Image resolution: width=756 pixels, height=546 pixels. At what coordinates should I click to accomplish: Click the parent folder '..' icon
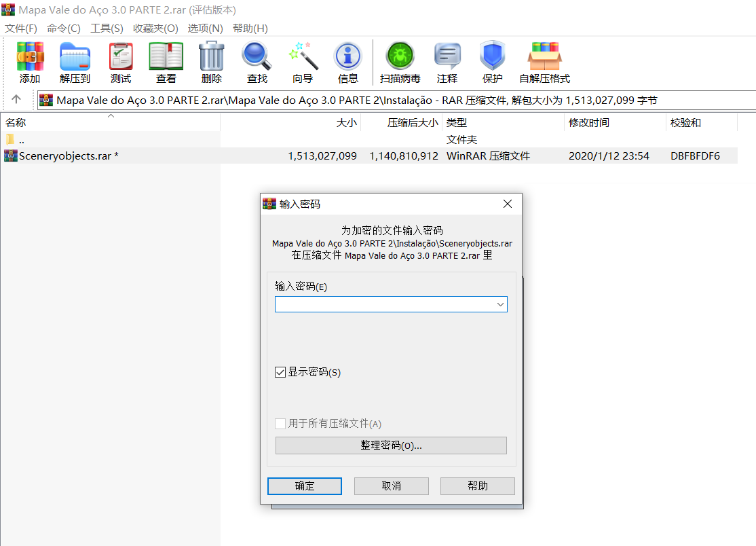click(10, 140)
